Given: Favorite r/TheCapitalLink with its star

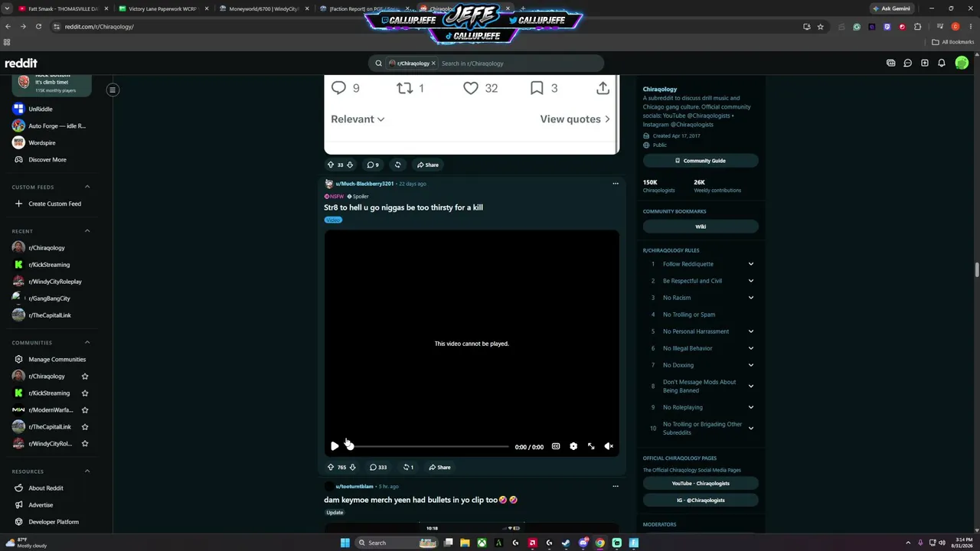Looking at the screenshot, I should (85, 427).
